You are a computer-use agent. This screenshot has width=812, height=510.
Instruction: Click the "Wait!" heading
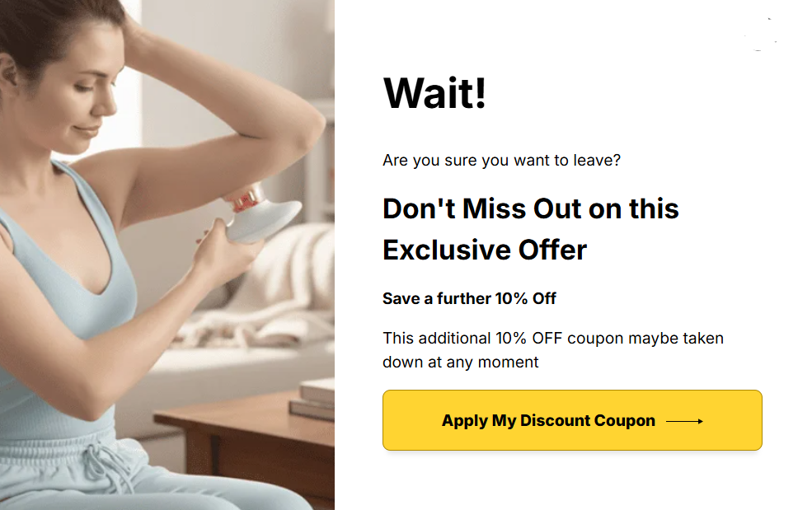434,93
